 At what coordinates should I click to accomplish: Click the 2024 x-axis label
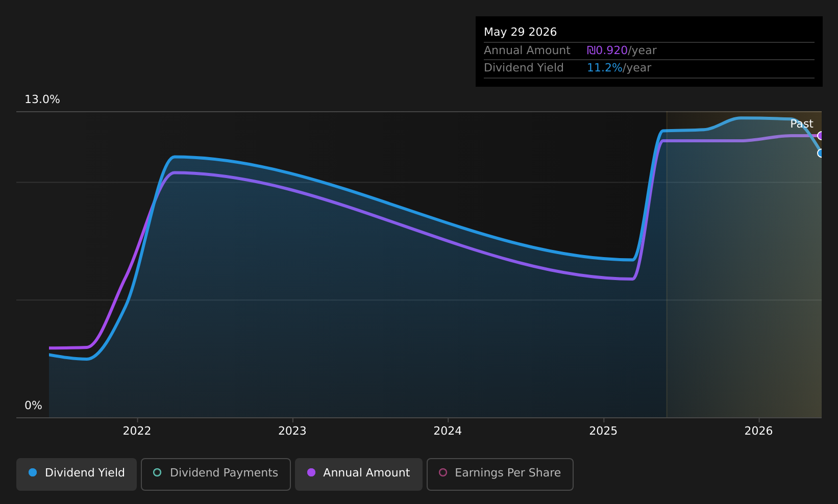click(x=448, y=431)
